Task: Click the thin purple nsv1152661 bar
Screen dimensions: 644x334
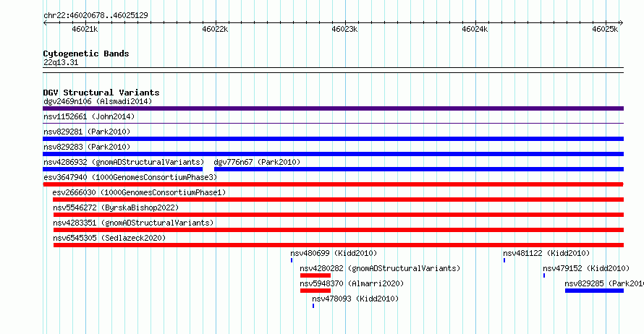Action: click(333, 123)
